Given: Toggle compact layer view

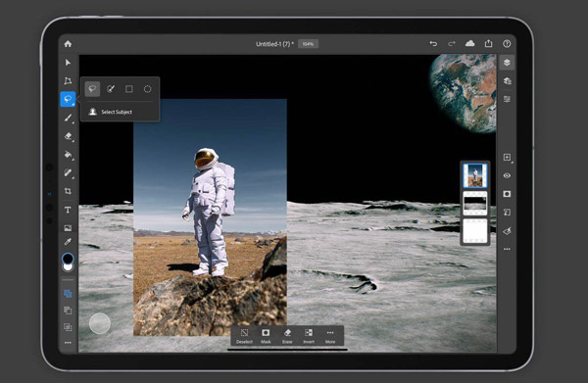Looking at the screenshot, I should tap(507, 63).
